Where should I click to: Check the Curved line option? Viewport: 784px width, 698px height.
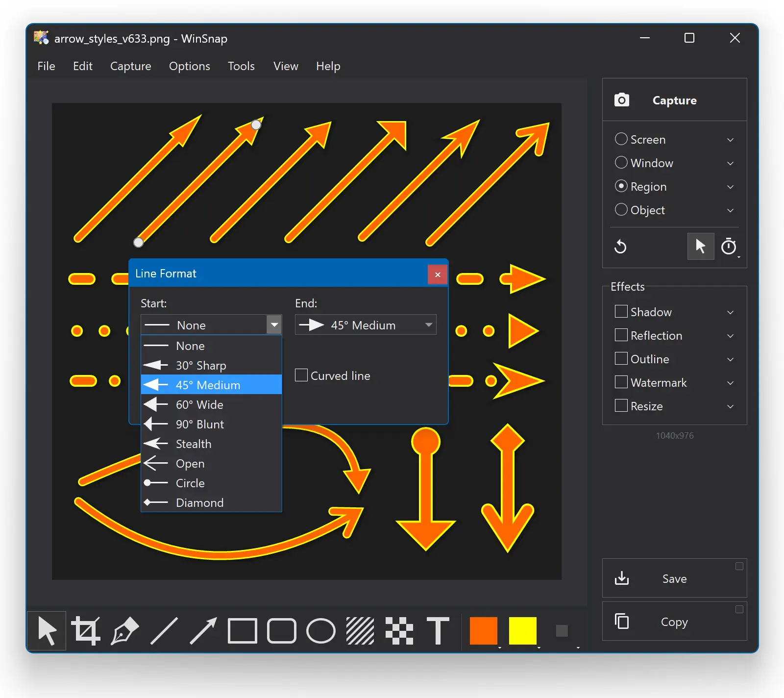301,375
